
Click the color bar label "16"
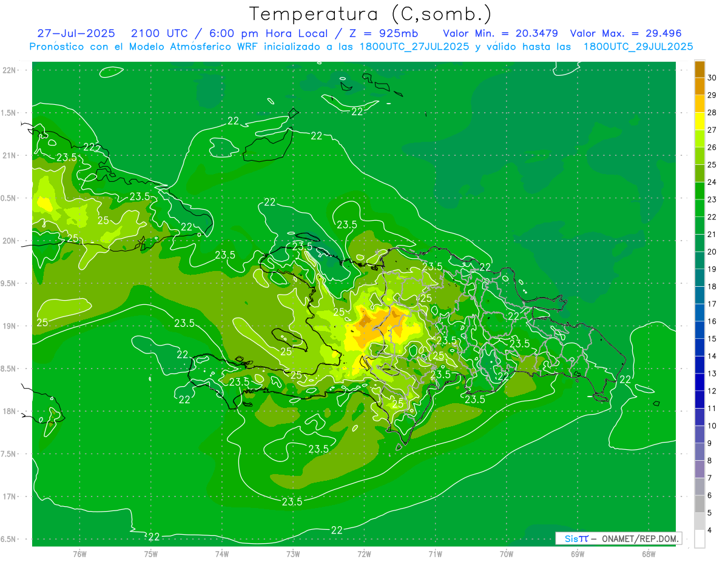tap(712, 321)
